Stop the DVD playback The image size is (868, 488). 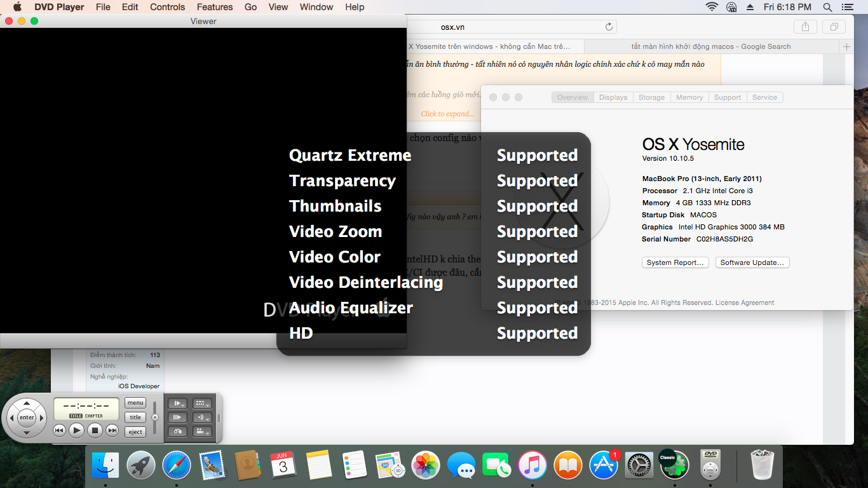(x=95, y=431)
